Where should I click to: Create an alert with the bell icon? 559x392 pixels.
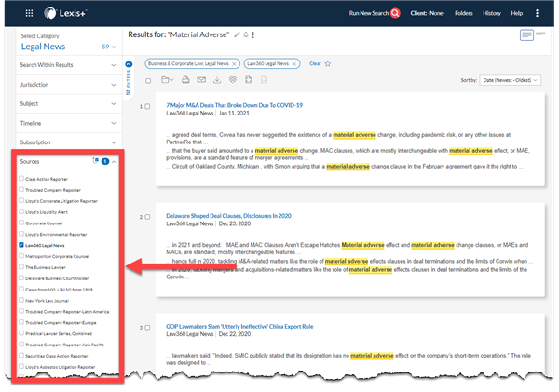point(246,34)
